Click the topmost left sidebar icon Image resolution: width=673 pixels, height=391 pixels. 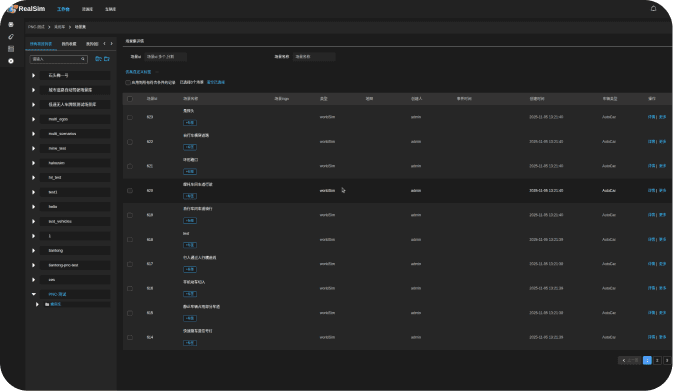11,24
